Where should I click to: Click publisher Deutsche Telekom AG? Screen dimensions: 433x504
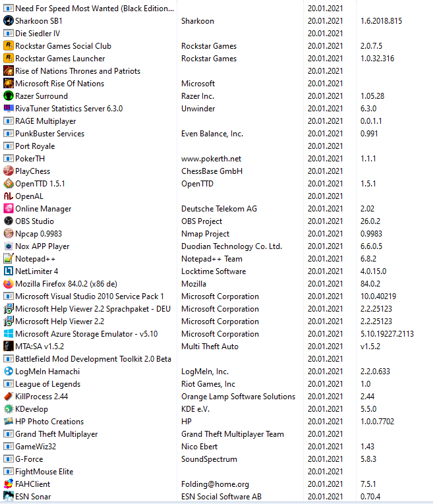tap(219, 209)
